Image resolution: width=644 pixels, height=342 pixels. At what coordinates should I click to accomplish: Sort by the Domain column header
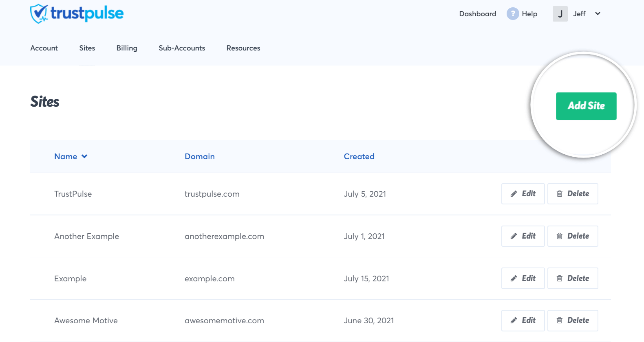click(x=200, y=156)
